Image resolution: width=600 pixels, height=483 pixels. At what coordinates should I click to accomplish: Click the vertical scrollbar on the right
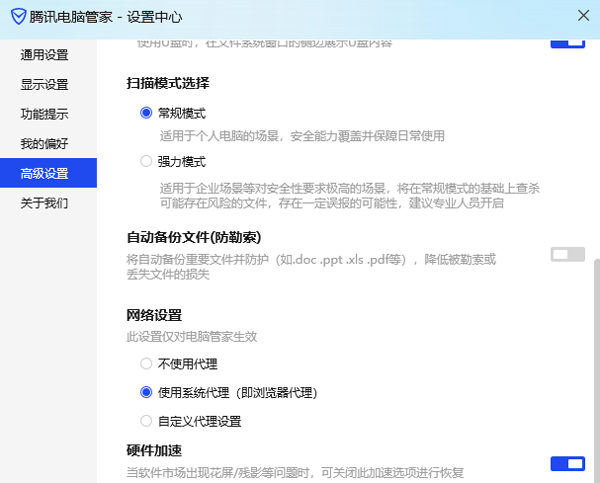[x=597, y=370]
